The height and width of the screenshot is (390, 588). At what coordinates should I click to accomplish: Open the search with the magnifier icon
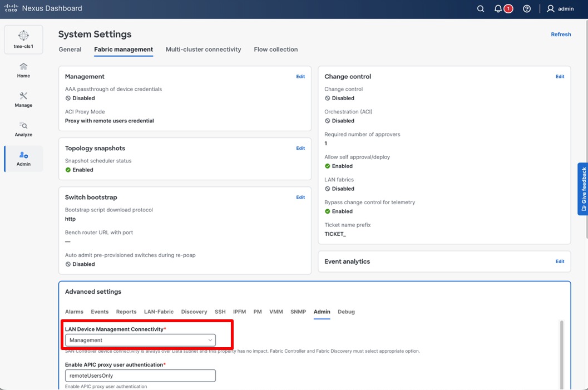pos(480,8)
